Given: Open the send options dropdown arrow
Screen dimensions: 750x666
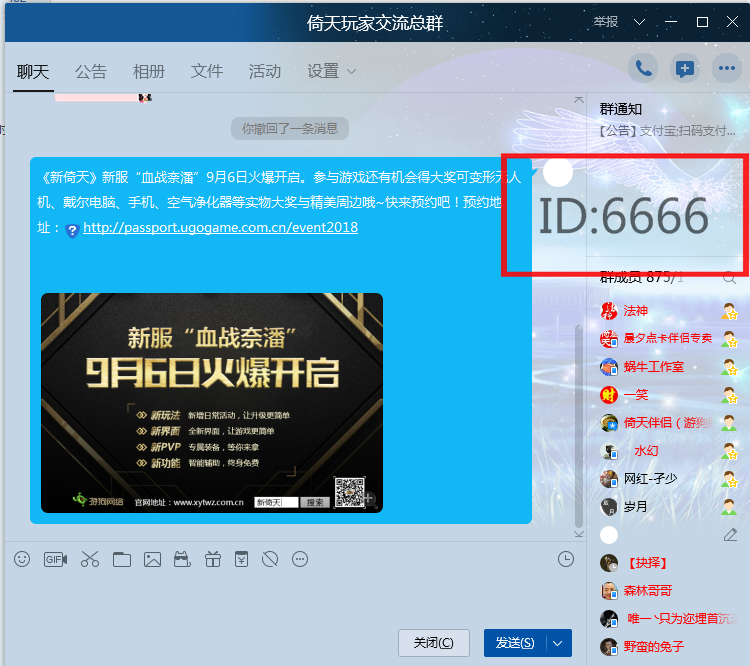Looking at the screenshot, I should coord(558,643).
